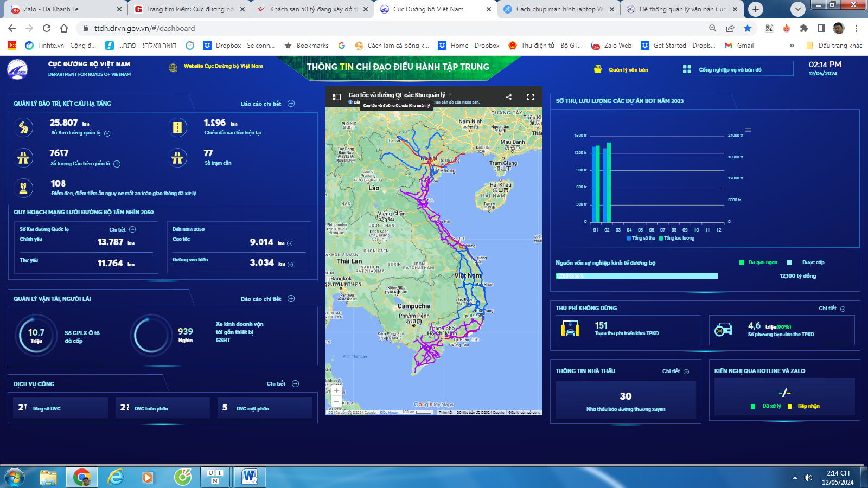The image size is (868, 488).
Task: Click the Quản lý văn bản icon
Action: coord(598,69)
